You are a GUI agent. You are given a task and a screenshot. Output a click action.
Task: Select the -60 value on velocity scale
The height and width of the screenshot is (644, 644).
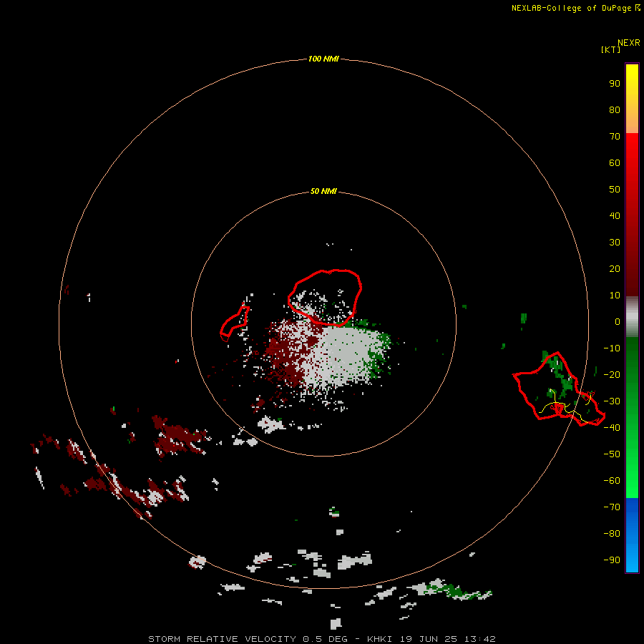[x=612, y=481]
